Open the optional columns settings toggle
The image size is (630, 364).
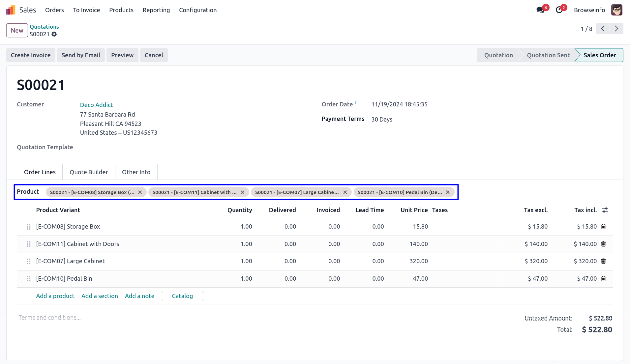tap(605, 210)
